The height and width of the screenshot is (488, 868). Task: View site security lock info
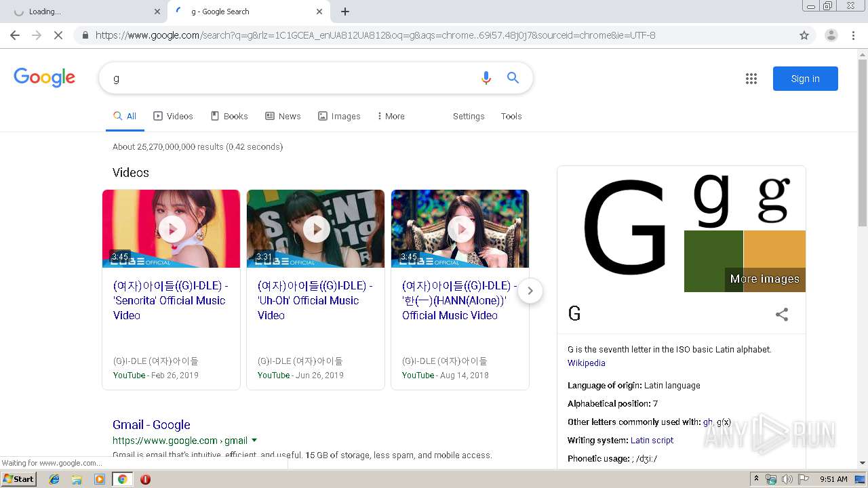click(x=85, y=35)
